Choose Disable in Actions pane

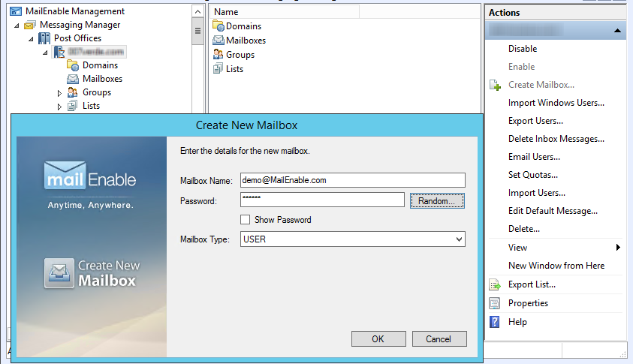523,49
